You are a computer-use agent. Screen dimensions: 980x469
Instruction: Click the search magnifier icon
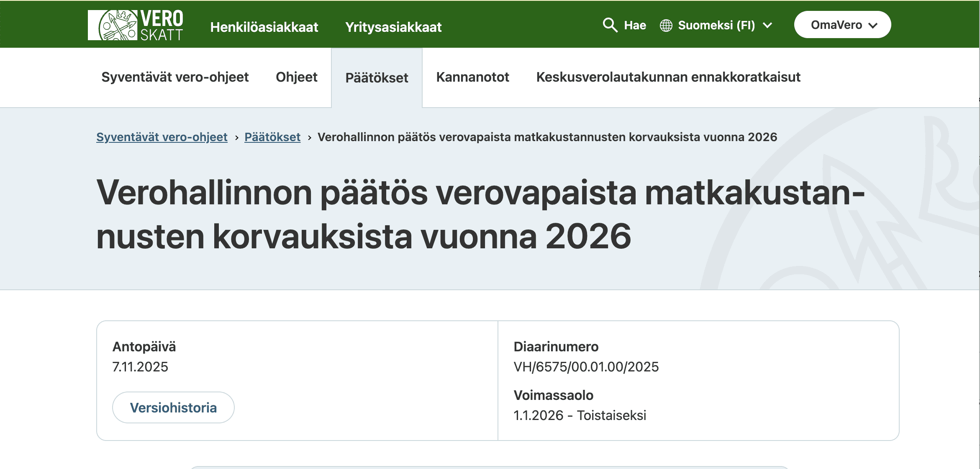coord(610,25)
